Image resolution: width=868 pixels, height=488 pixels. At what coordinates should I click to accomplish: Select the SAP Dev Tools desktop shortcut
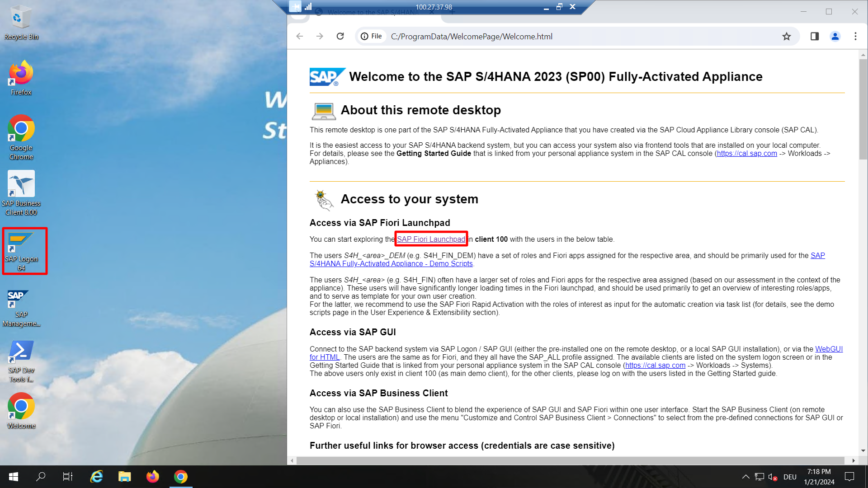(x=21, y=361)
